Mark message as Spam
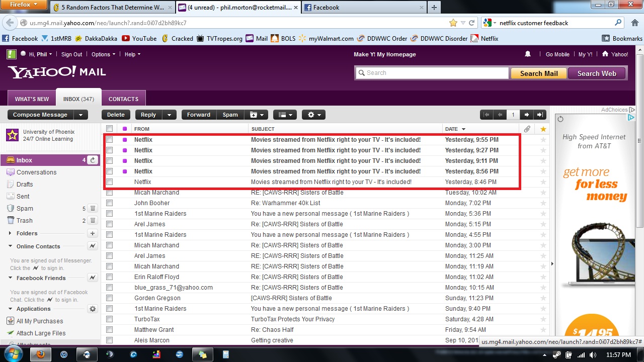644x362 pixels. 230,115
